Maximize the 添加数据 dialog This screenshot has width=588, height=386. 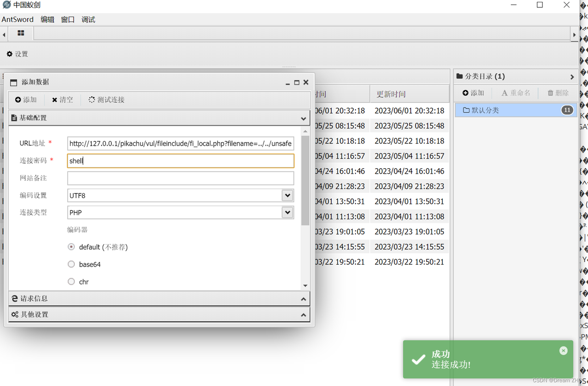point(297,82)
